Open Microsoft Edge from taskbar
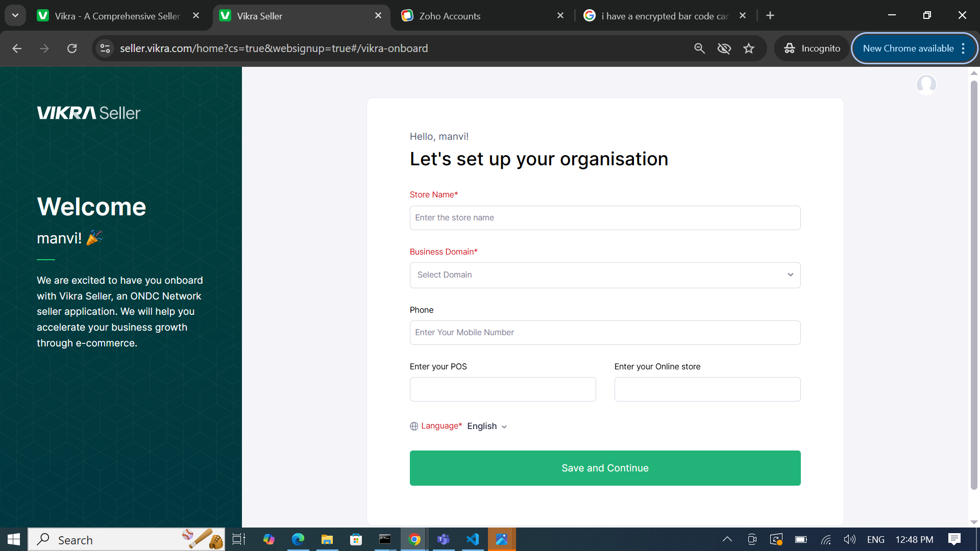 pos(298,539)
